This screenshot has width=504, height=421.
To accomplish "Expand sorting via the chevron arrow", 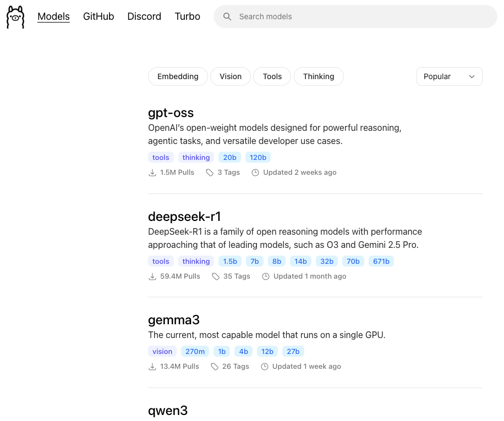I will click(x=472, y=77).
